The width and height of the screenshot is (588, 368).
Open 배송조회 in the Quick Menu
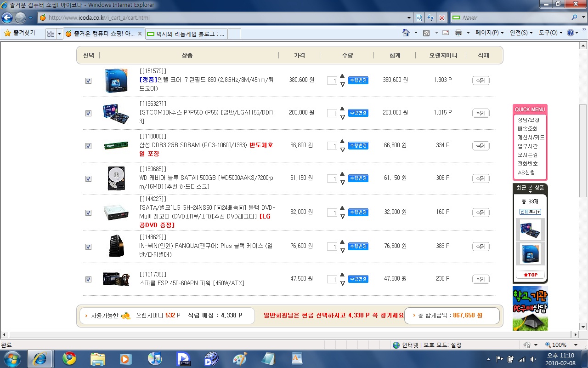coord(527,129)
